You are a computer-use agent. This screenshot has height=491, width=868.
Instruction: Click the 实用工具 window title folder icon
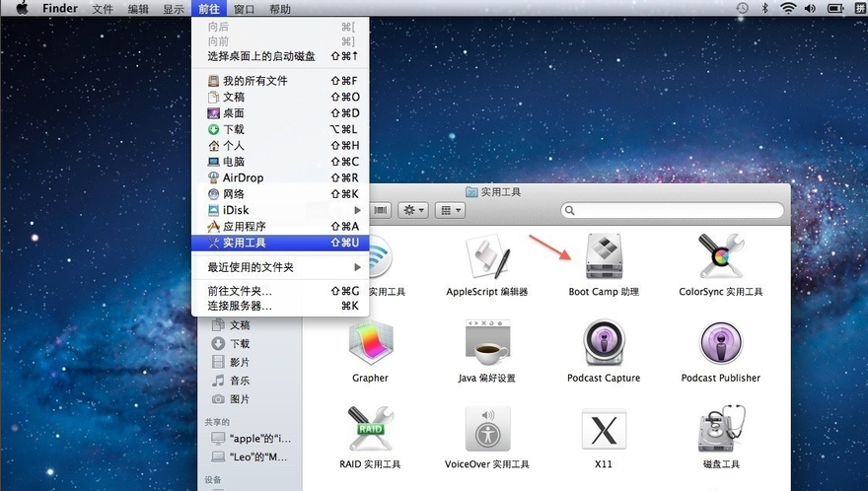pos(471,192)
